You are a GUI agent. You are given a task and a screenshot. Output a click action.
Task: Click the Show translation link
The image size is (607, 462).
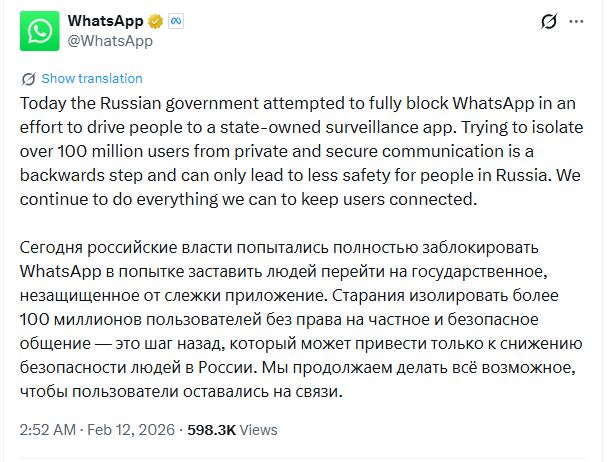point(91,79)
